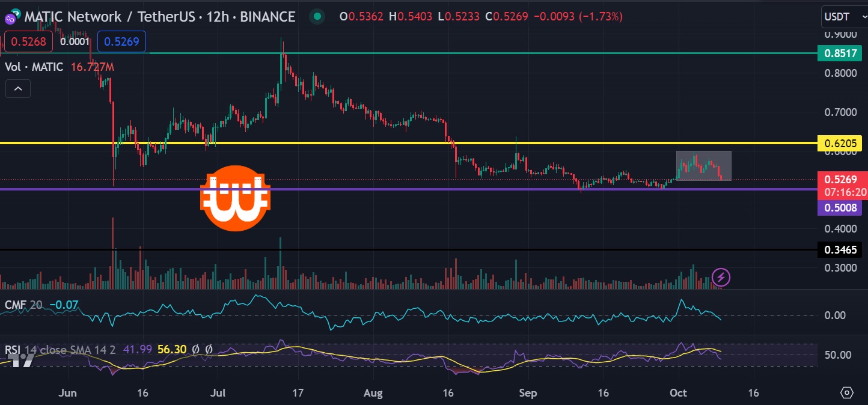Image resolution: width=868 pixels, height=405 pixels.
Task: Click the 0.0001 spread value
Action: tap(75, 41)
